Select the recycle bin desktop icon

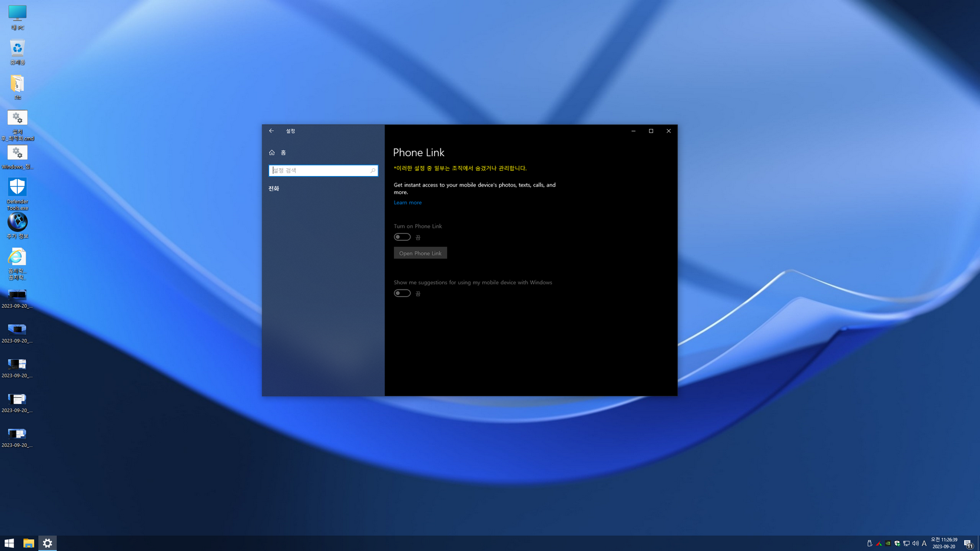click(17, 52)
